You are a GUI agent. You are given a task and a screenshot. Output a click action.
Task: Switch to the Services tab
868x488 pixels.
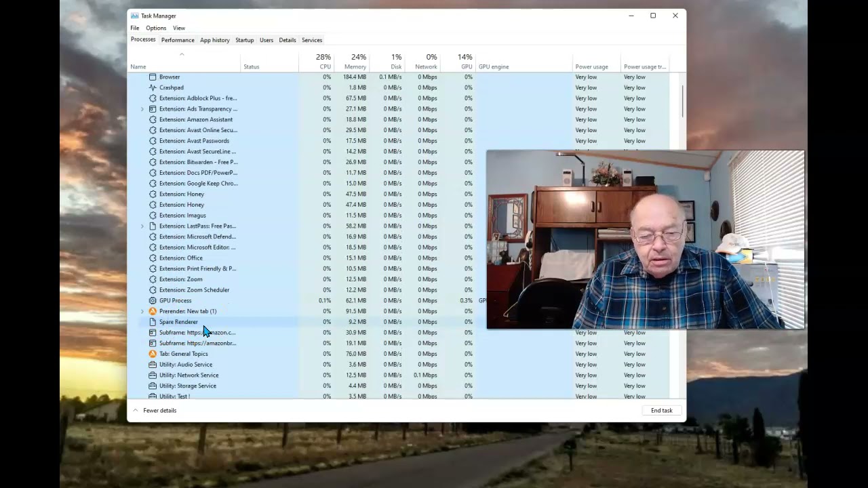coord(312,40)
